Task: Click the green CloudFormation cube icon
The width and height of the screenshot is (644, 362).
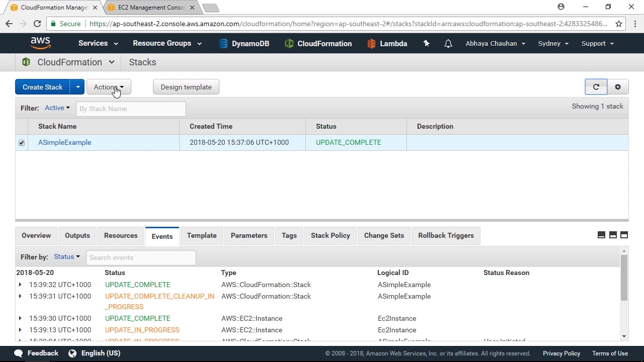Action: (x=26, y=62)
